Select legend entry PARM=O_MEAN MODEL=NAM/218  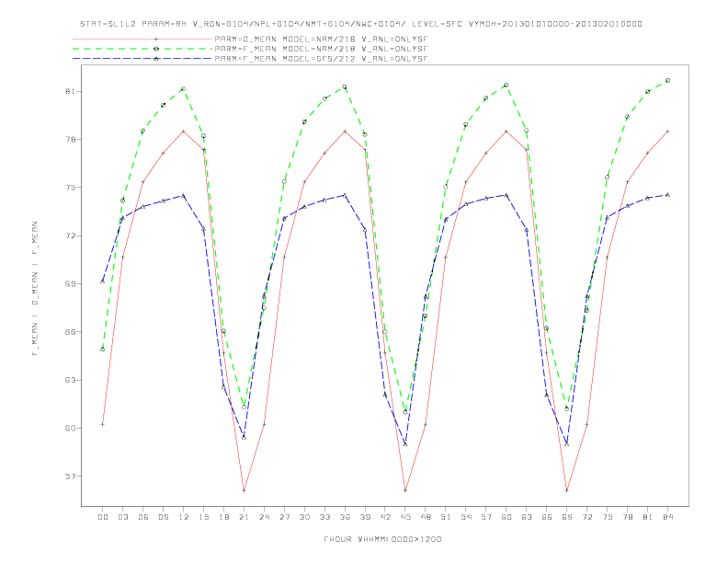[321, 39]
